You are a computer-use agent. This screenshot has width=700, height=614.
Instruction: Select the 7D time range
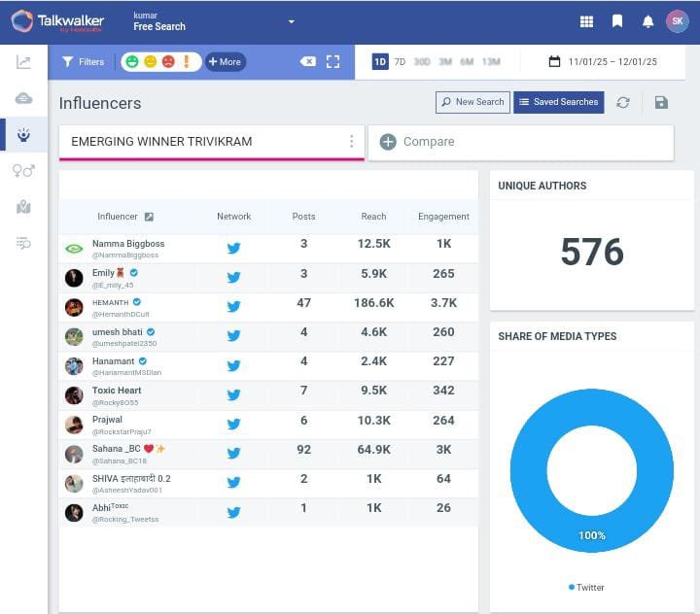click(x=400, y=61)
